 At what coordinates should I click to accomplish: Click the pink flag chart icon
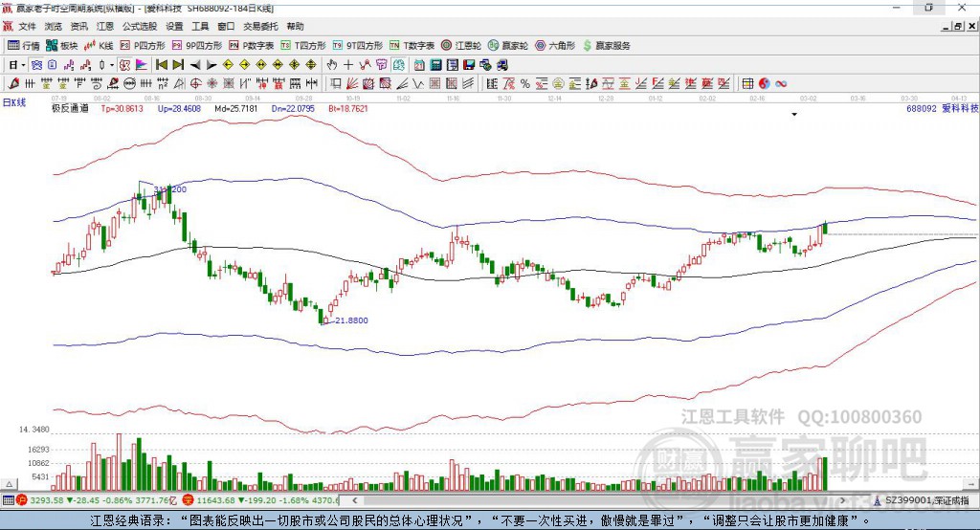click(x=142, y=65)
